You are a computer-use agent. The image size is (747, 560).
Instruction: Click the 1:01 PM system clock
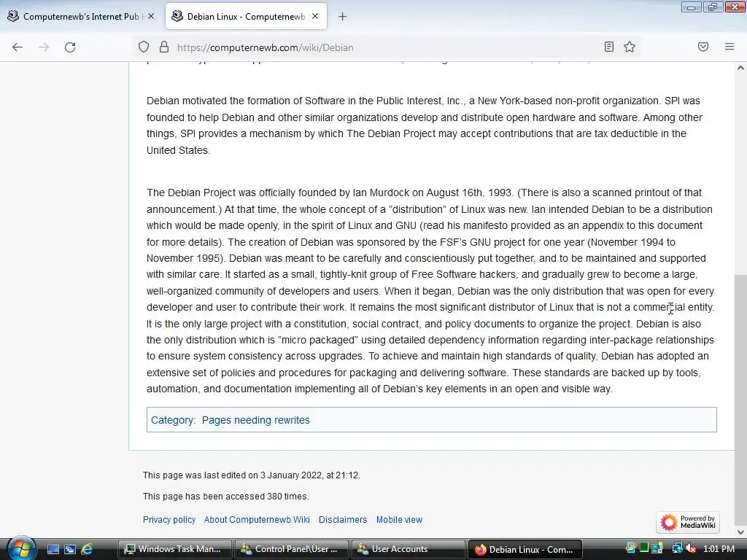pyautogui.click(x=719, y=548)
